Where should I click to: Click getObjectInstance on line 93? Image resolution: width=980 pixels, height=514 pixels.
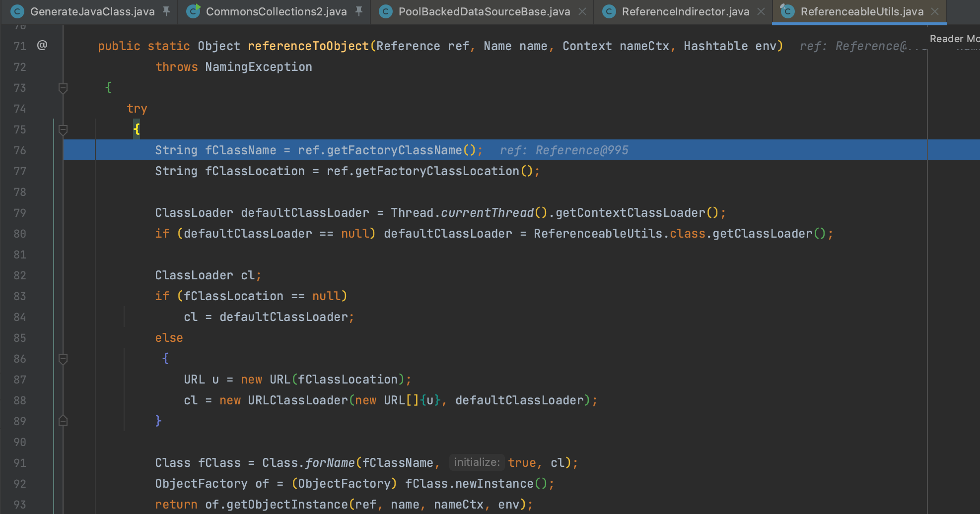(x=287, y=505)
